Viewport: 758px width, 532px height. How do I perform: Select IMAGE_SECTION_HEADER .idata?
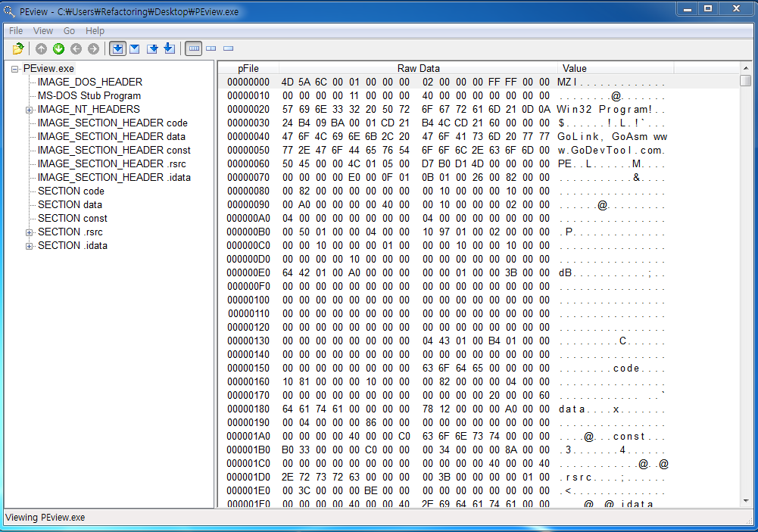pos(114,177)
